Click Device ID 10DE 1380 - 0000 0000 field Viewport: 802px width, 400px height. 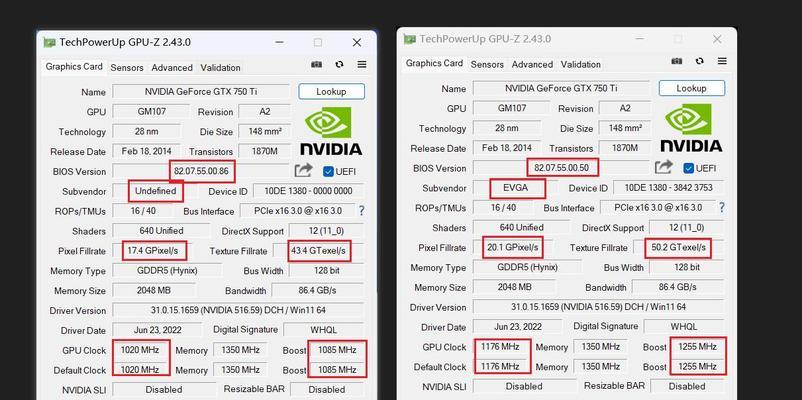pos(308,191)
